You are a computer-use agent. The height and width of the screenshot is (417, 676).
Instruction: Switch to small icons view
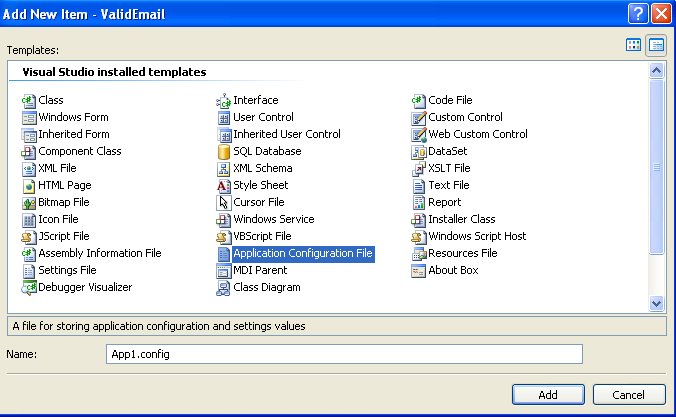point(656,45)
